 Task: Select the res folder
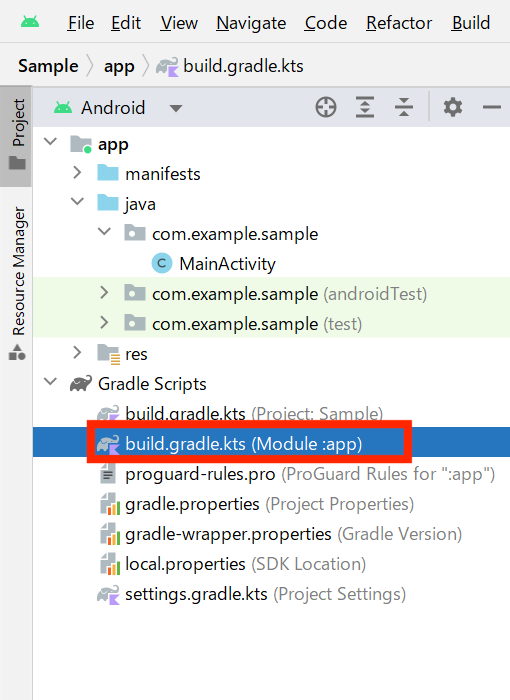click(136, 354)
